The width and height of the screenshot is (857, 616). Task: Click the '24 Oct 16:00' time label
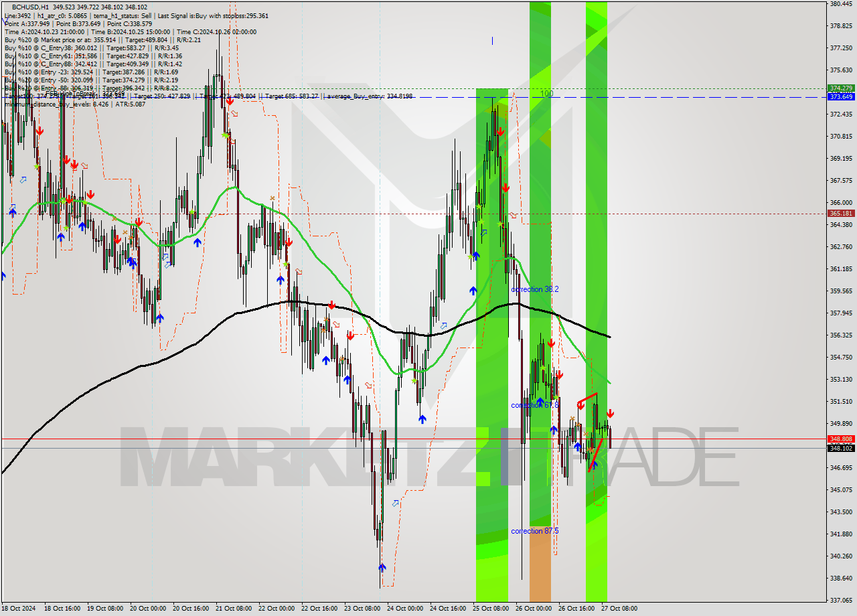point(448,609)
